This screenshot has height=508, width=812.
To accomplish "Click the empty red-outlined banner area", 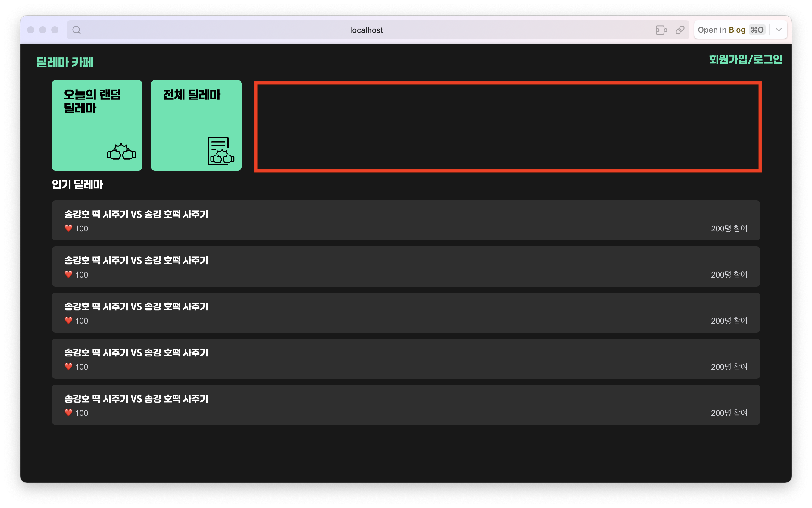I will pyautogui.click(x=508, y=127).
